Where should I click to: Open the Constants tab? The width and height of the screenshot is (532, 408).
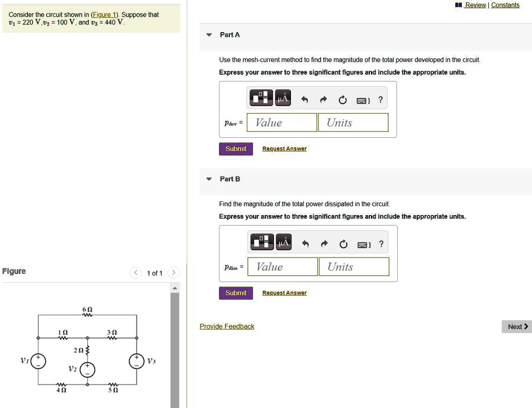pos(505,5)
